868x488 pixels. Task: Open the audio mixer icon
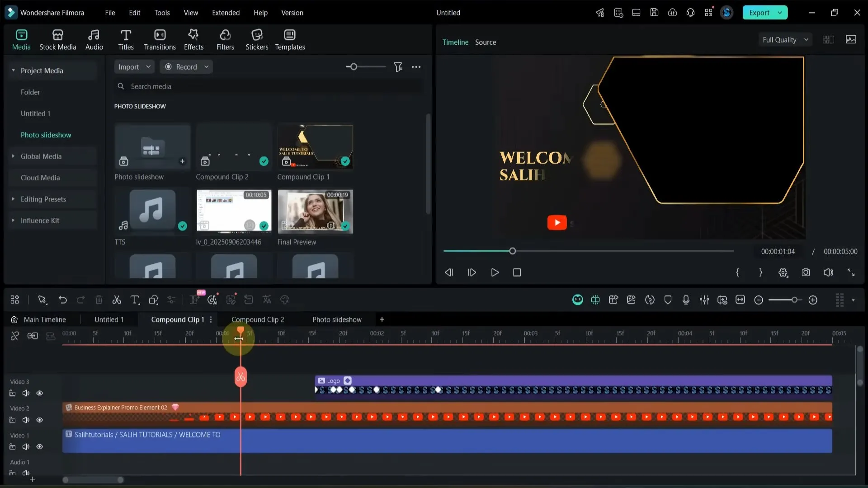pos(704,300)
